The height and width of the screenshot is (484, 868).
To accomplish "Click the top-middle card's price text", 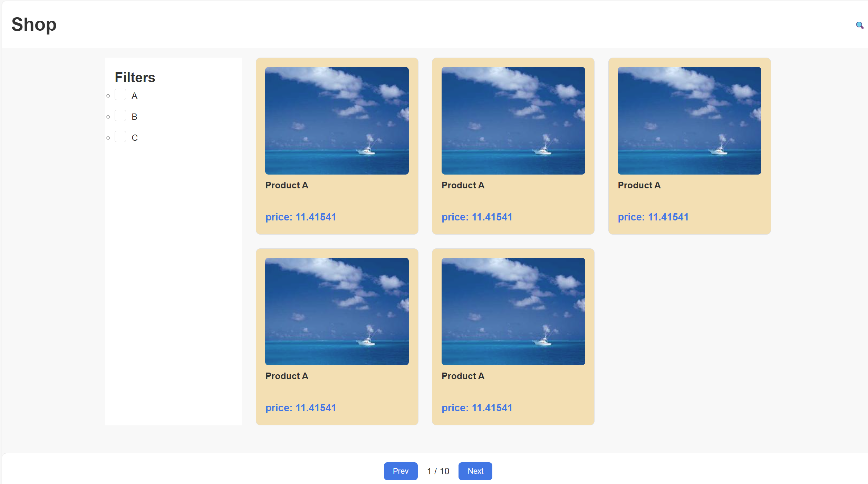I will 477,217.
